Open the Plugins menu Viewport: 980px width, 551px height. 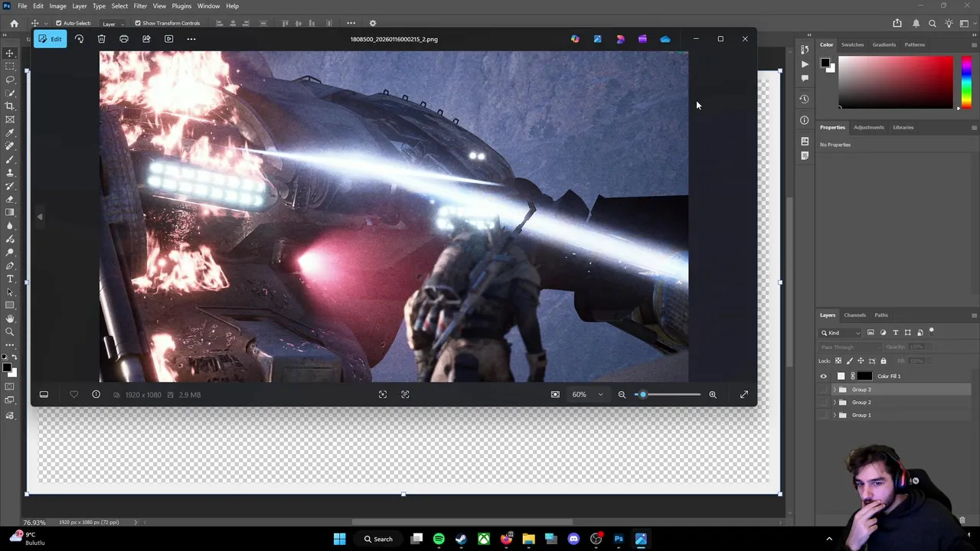coord(181,6)
